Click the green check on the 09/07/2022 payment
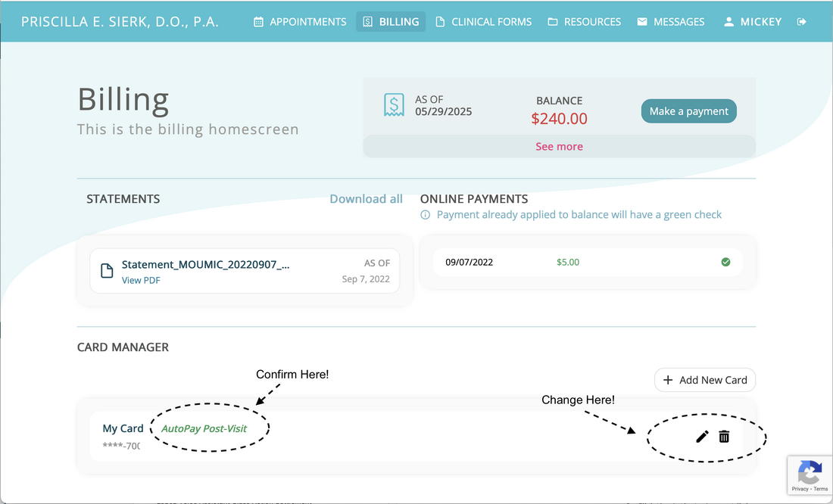The height and width of the screenshot is (504, 833). 725,262
